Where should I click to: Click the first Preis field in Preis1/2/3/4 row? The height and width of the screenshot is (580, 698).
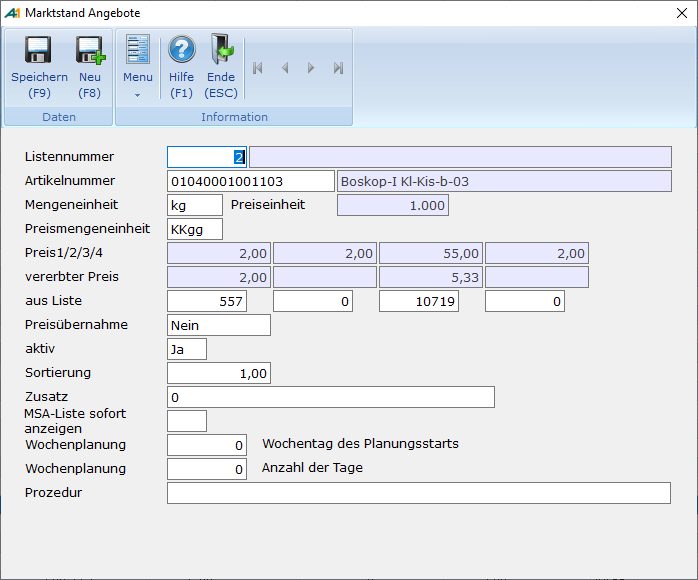pyautogui.click(x=219, y=253)
